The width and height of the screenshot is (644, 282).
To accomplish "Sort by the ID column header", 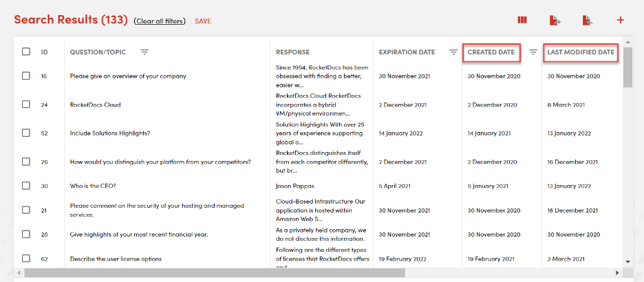I will tap(44, 52).
